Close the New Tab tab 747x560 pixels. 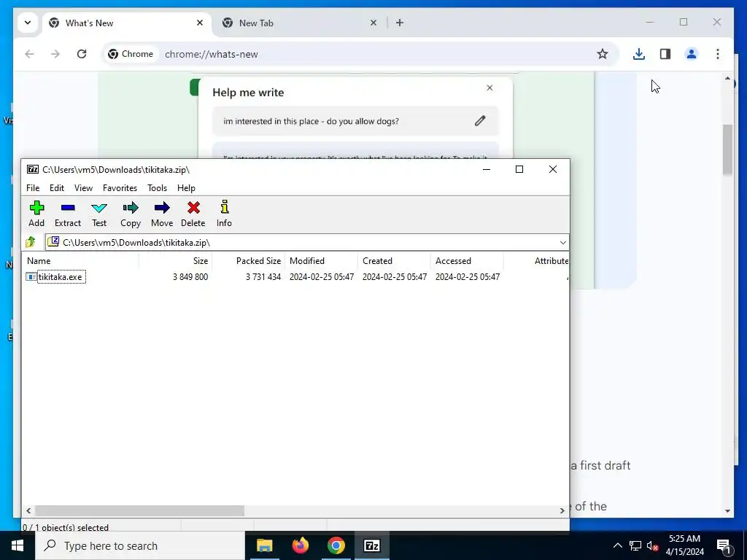click(x=373, y=23)
